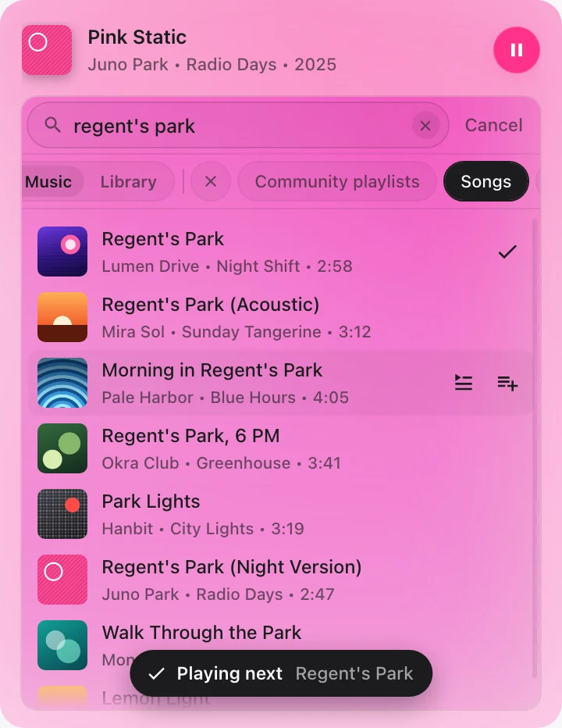Focus the search field containing regent's park
Viewport: 562px width, 728px height.
[x=238, y=125]
